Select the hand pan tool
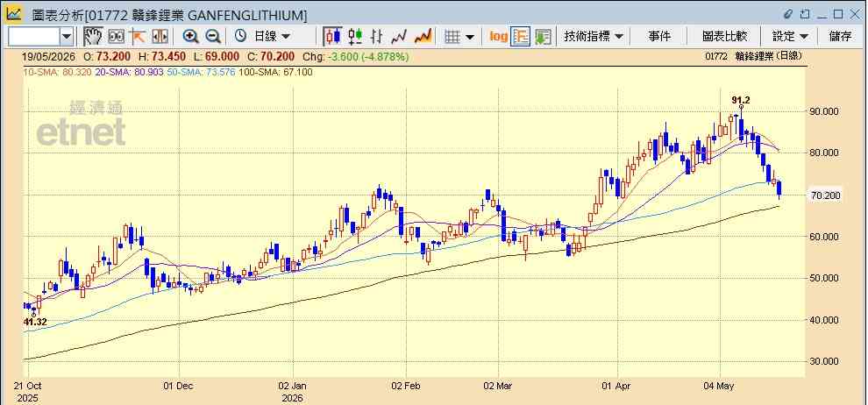Screen dimensions: 868x405 tap(93, 37)
